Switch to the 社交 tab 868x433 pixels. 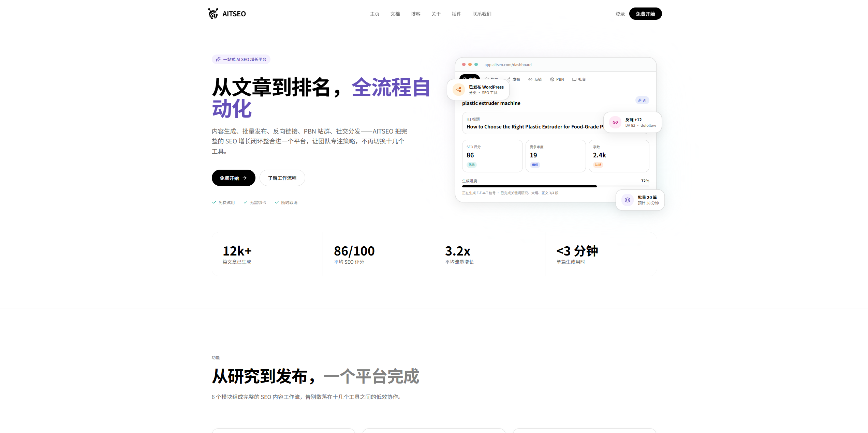[x=579, y=79]
